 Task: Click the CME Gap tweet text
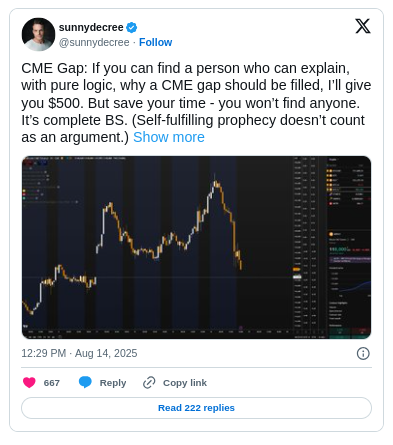196,103
